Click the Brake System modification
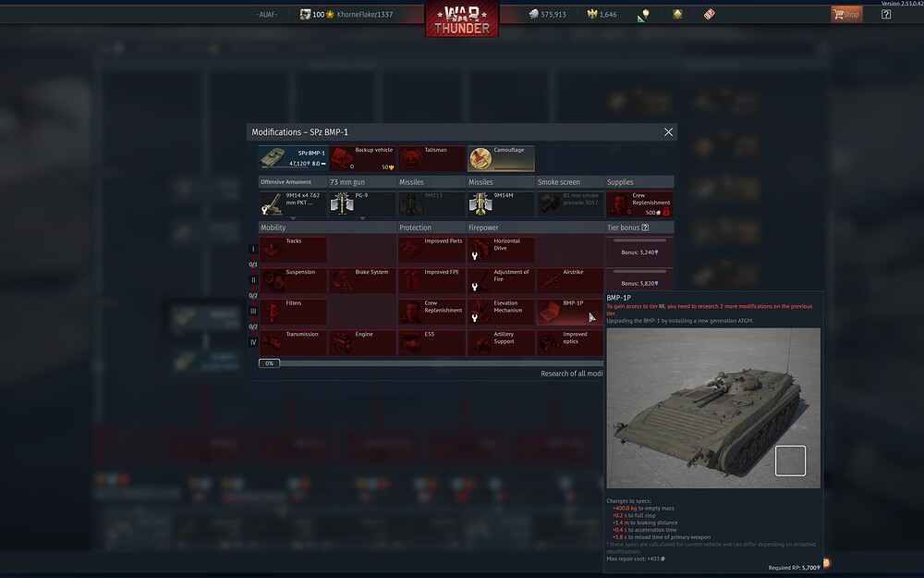The height and width of the screenshot is (578, 924). (362, 281)
